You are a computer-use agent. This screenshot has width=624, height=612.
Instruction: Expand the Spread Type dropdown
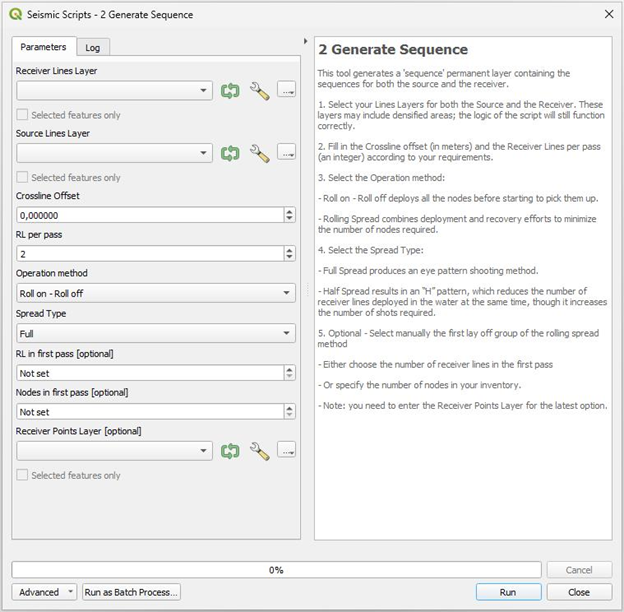pos(155,333)
